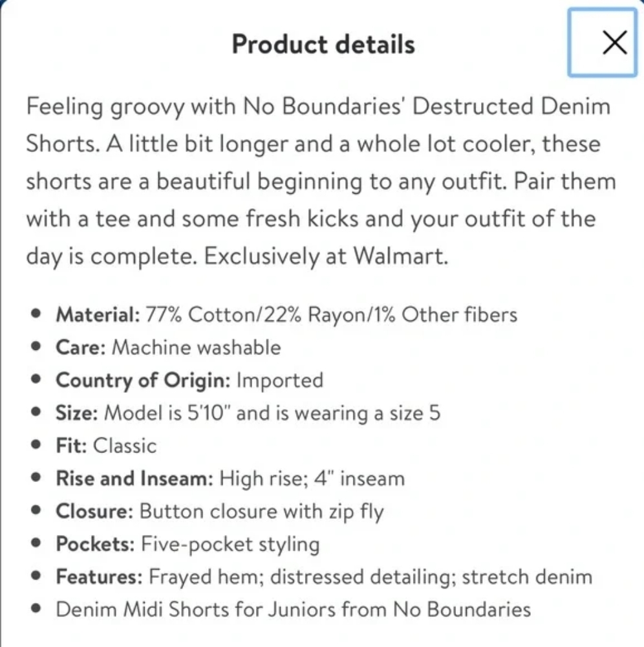
Task: Click the 'Feeling groovy' opening description line
Action: pyautogui.click(x=318, y=107)
